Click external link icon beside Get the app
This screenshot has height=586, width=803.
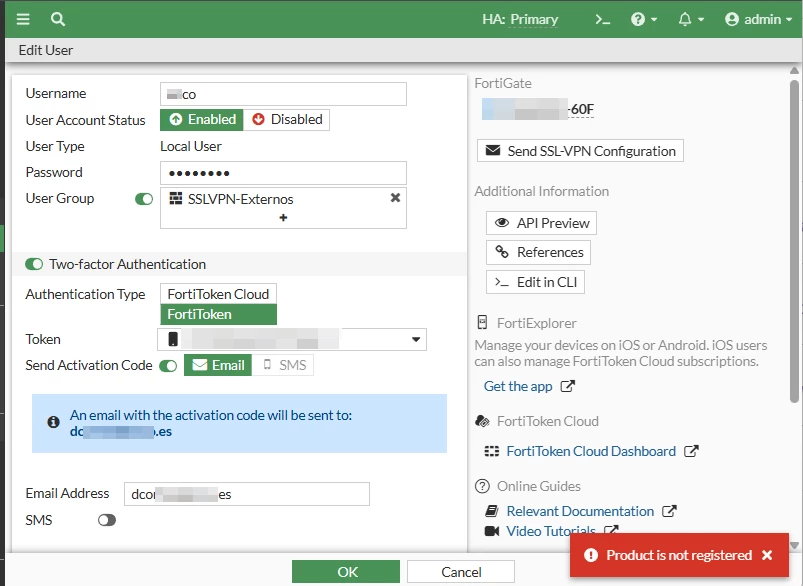[567, 386]
